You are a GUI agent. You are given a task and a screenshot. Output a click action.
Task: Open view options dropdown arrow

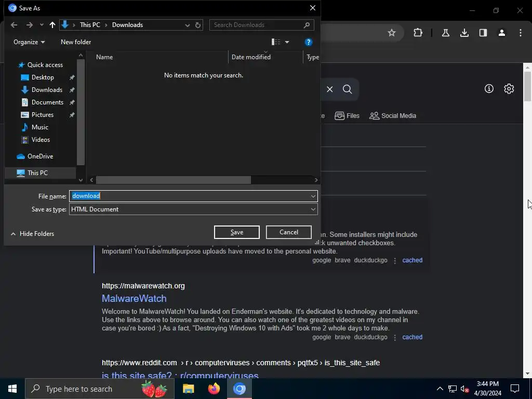[x=287, y=42]
